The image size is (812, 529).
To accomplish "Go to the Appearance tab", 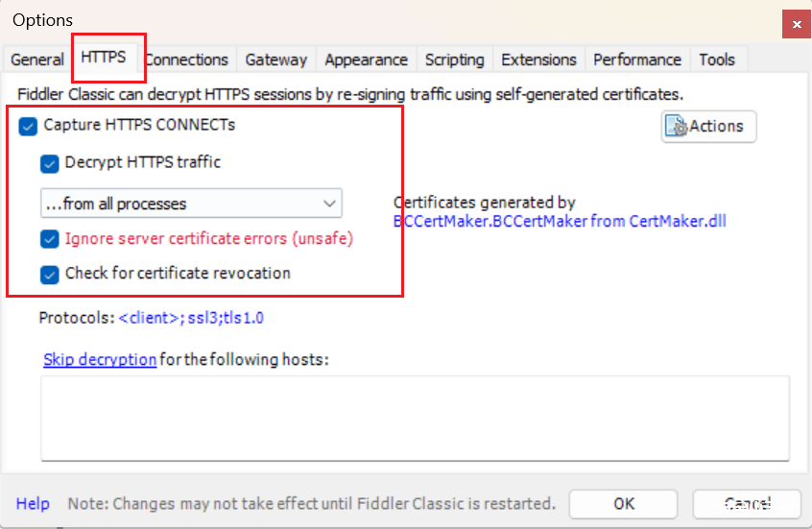I will click(x=366, y=60).
